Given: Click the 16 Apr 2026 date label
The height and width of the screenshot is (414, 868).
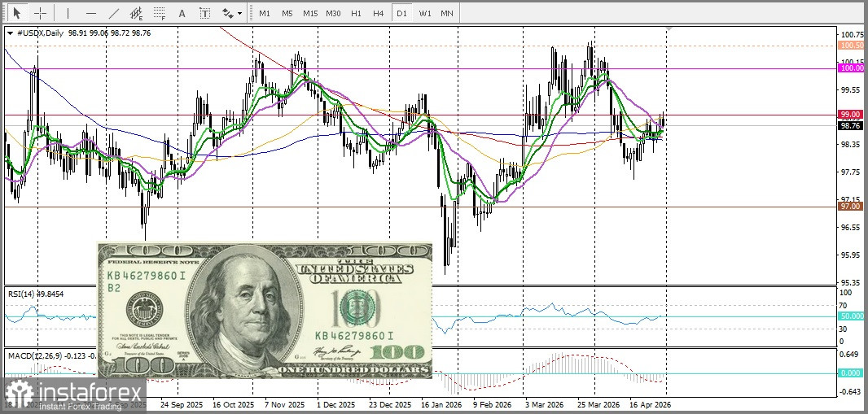Looking at the screenshot, I should point(651,404).
